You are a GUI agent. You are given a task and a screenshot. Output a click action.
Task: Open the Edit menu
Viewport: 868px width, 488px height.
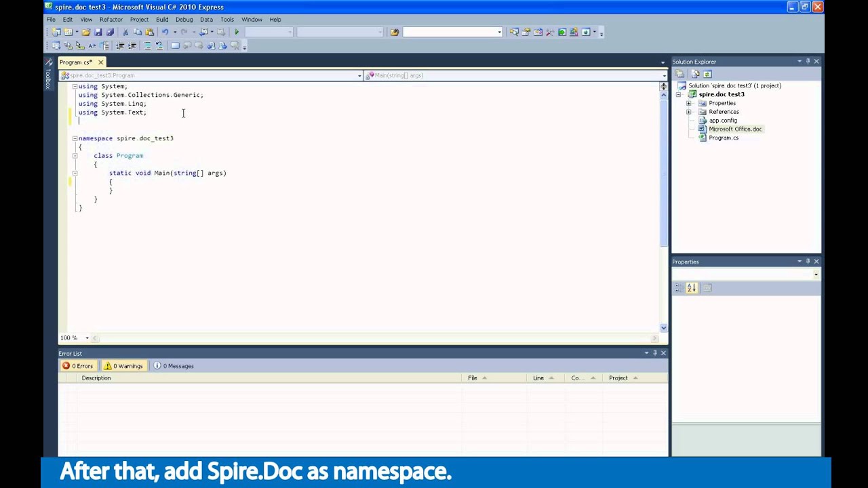(x=68, y=19)
